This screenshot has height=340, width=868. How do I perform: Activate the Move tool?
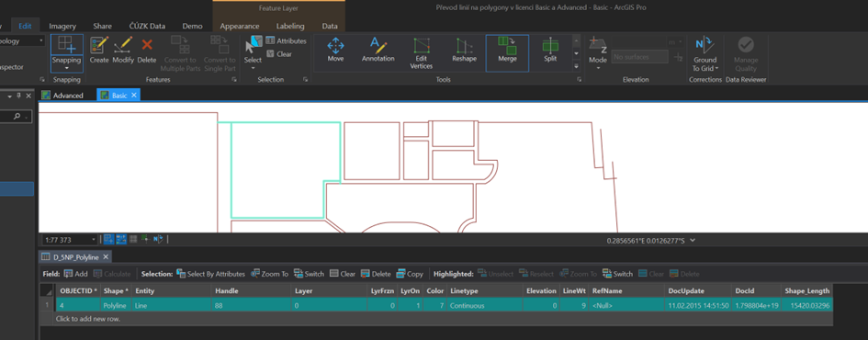coord(335,50)
